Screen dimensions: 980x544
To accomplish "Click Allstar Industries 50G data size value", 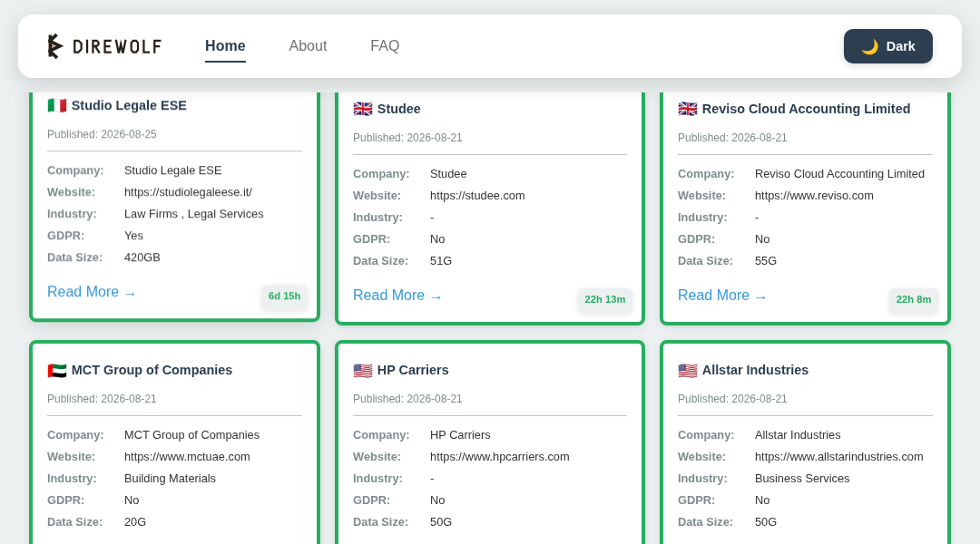I will (x=766, y=522).
